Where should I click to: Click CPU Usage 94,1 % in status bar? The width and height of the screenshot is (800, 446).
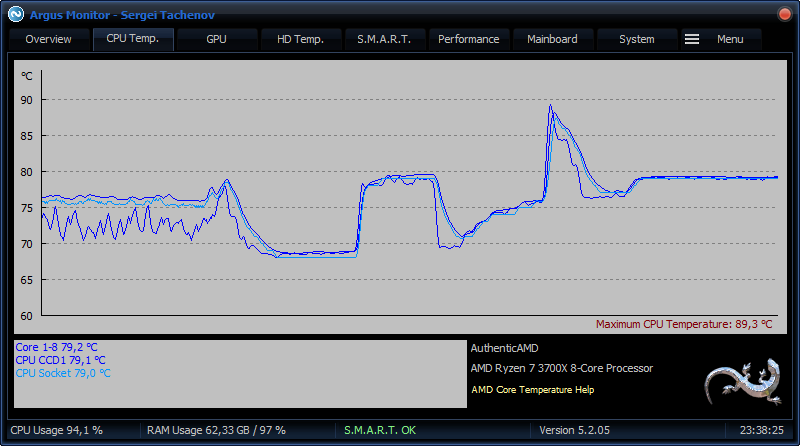click(x=56, y=430)
